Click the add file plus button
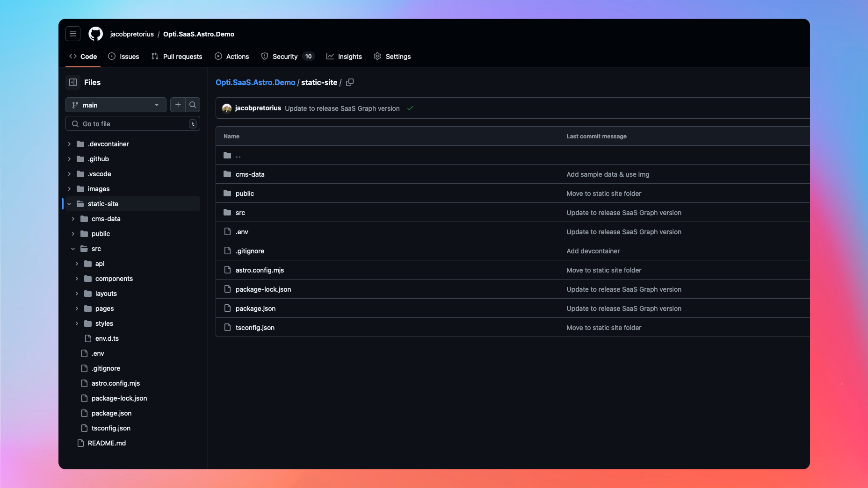Screen dimensions: 868x488 (178, 105)
